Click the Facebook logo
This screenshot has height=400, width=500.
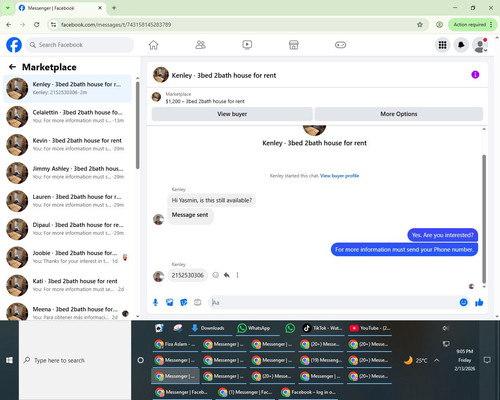(14, 45)
